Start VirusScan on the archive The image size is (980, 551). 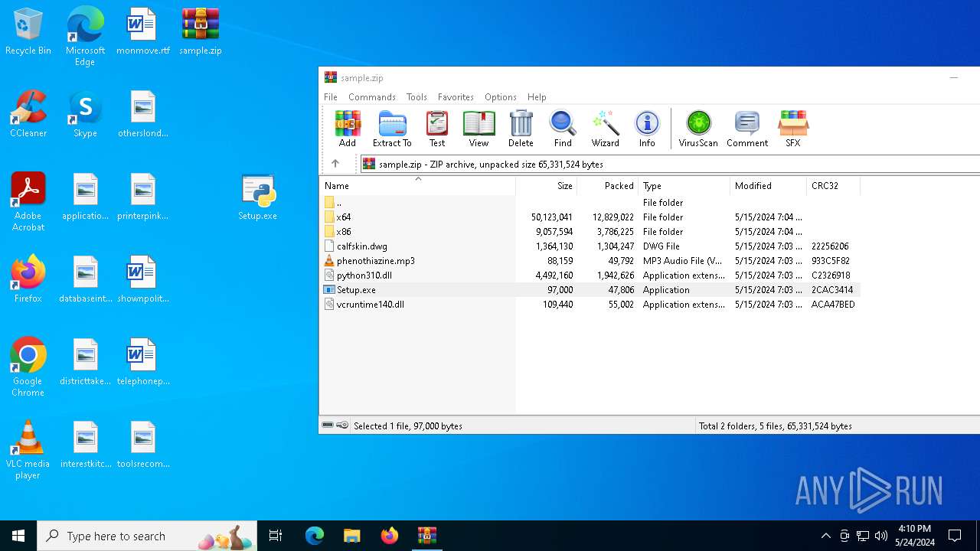(698, 129)
